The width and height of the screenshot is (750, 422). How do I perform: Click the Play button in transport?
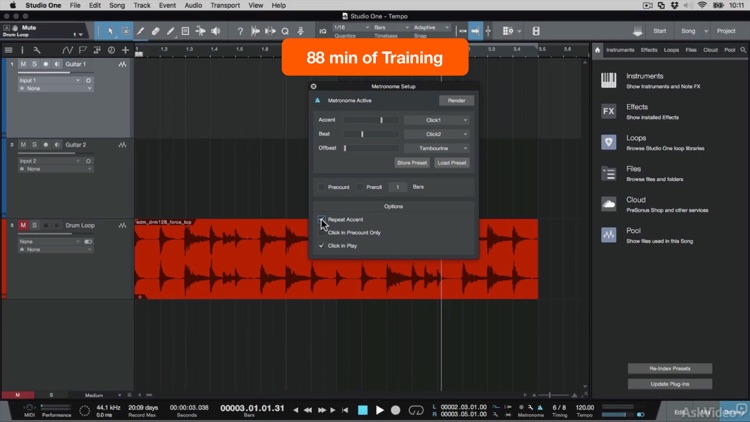click(x=380, y=410)
